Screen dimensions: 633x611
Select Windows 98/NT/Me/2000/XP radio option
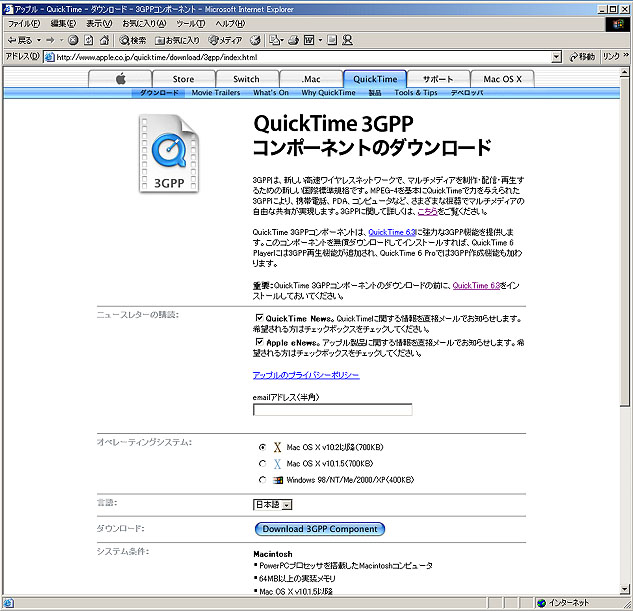coord(262,480)
